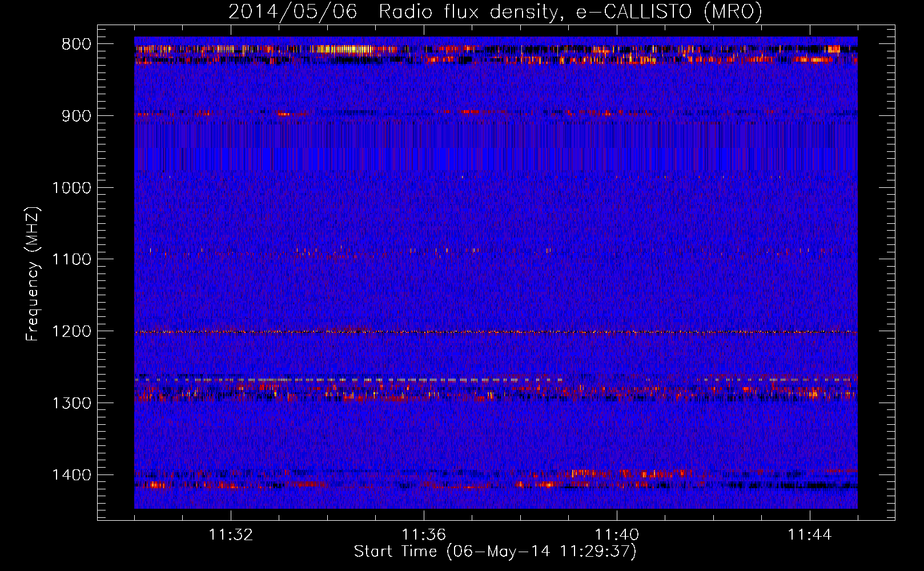Select the 900 frequency axis label
924x571 pixels.
pos(76,116)
